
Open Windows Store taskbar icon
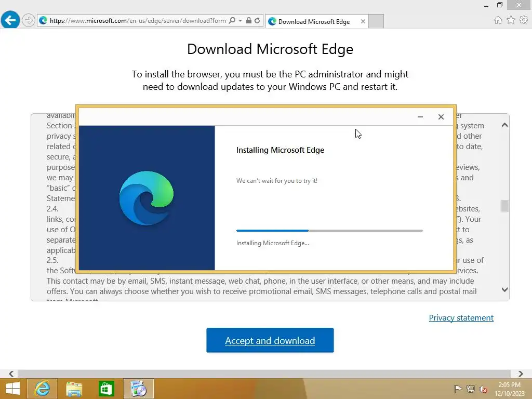[x=106, y=389]
